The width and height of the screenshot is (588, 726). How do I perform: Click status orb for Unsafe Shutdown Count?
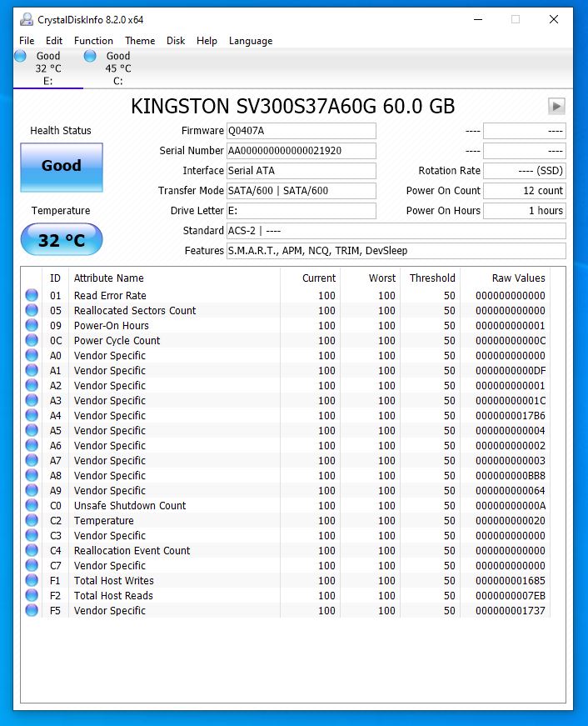click(x=32, y=505)
